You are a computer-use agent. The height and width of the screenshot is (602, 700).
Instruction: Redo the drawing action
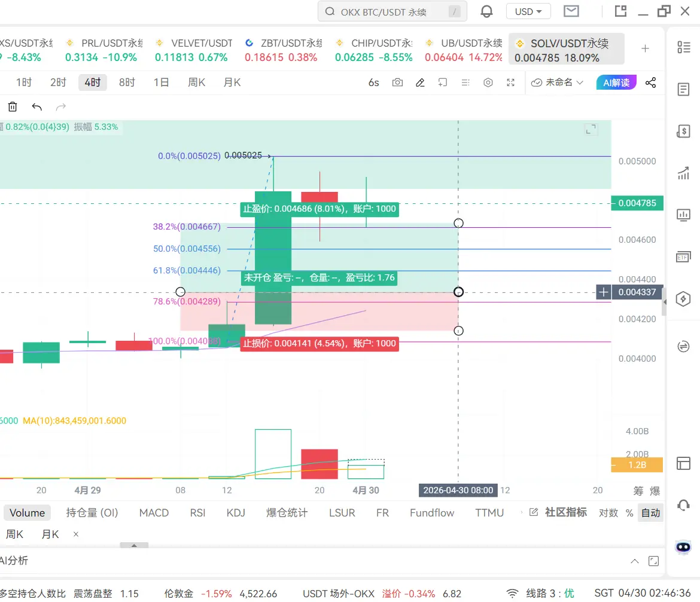[x=60, y=106]
